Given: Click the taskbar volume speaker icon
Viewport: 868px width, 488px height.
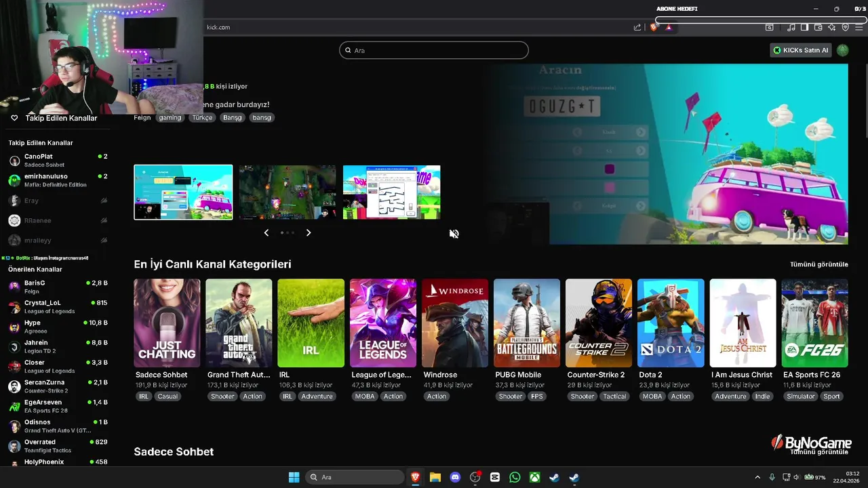Looking at the screenshot, I should click(797, 477).
